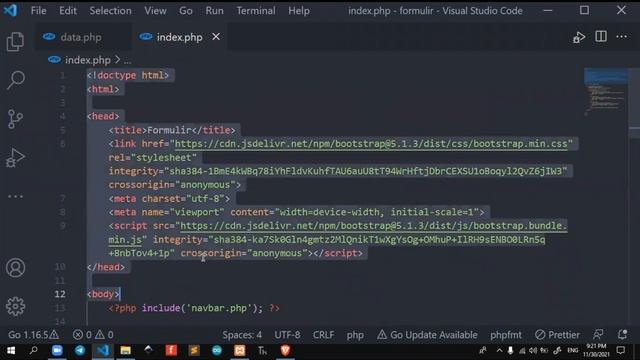This screenshot has height=360, width=640.
Task: Place cursor on include('navbar.php') line
Action: tap(194, 308)
